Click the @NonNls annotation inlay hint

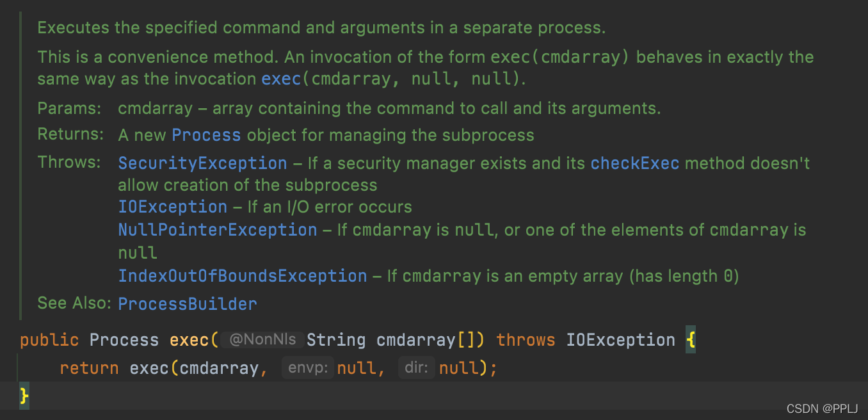click(x=262, y=340)
